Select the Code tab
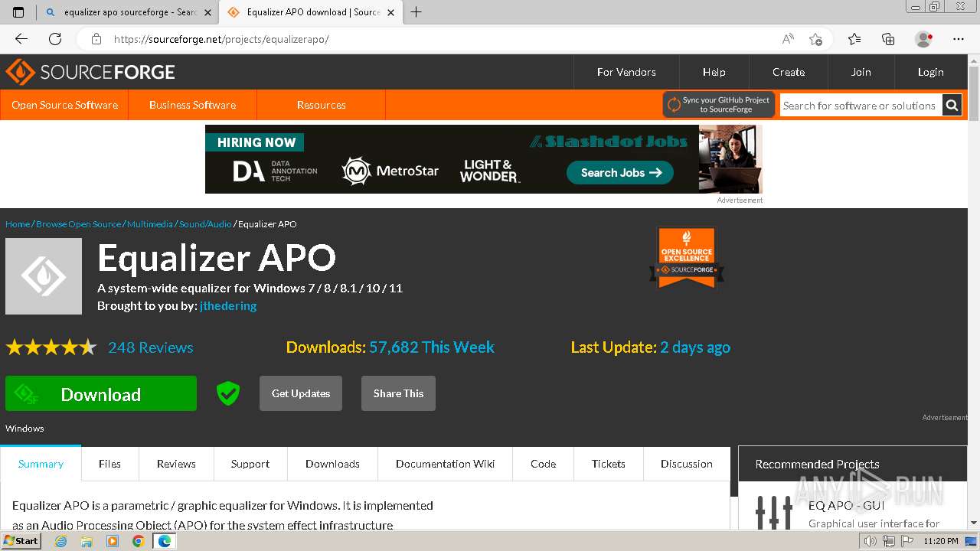The image size is (980, 551). (544, 464)
